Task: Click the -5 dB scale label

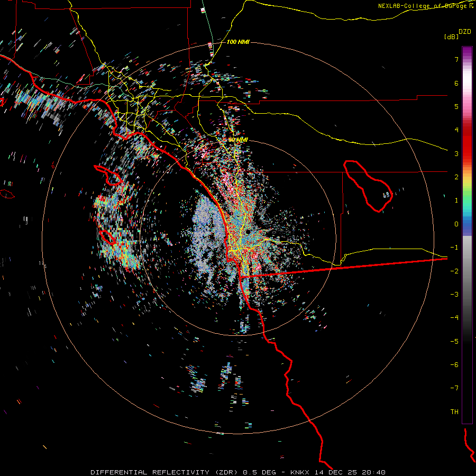Action: click(454, 341)
